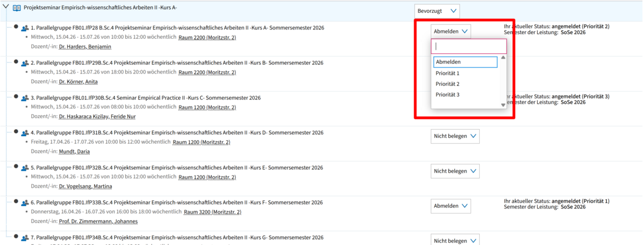Open lecturer link Dr. Harders, Benjamin
The height and width of the screenshot is (245, 644).
coord(85,47)
